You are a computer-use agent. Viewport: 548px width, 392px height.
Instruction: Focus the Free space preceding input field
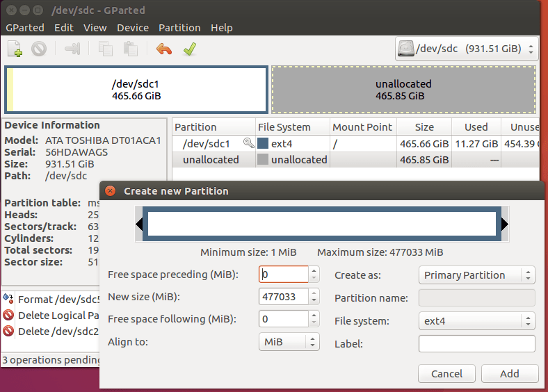[284, 275]
